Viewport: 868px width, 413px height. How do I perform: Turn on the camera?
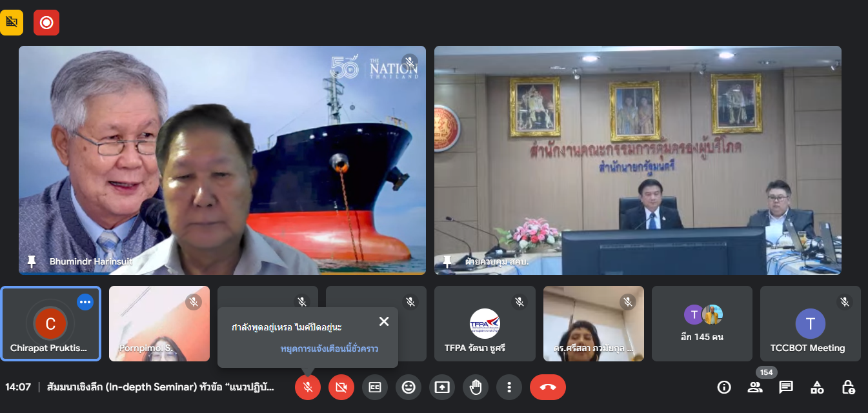point(341,387)
